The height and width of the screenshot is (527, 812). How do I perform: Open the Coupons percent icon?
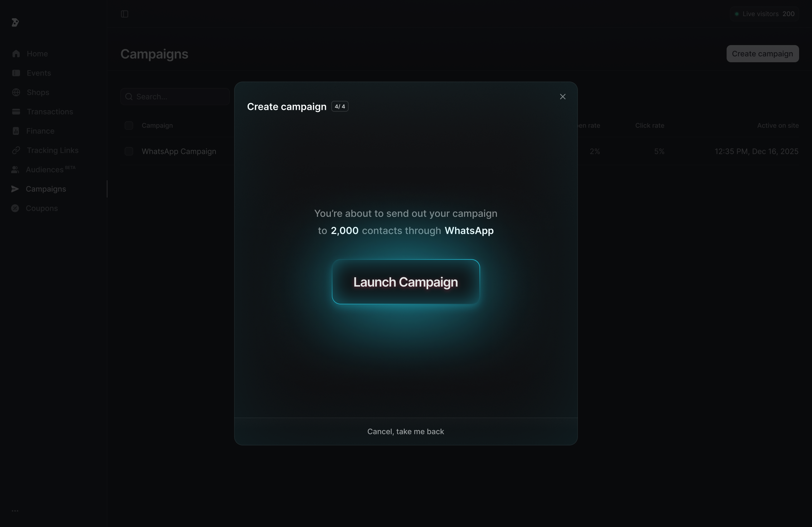point(15,208)
